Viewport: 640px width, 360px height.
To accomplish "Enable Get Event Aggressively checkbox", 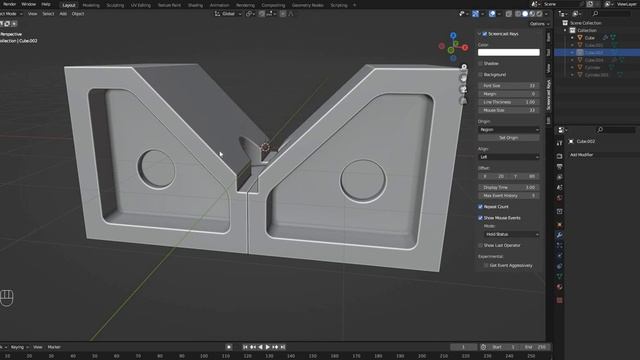I will coord(486,265).
